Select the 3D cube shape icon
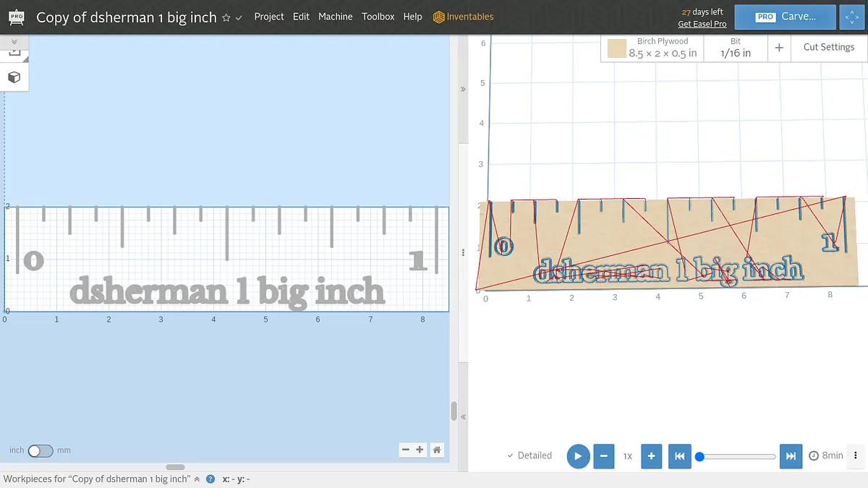Image resolution: width=868 pixels, height=488 pixels. point(14,77)
